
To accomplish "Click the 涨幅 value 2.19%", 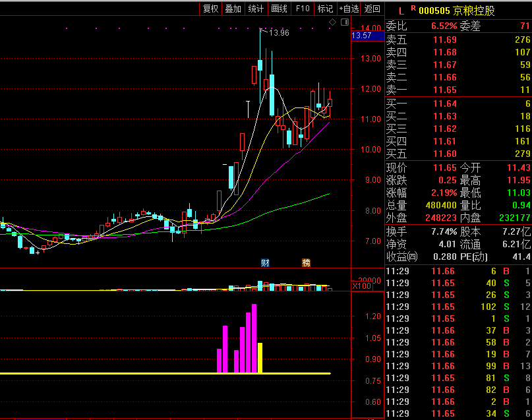I will coord(444,193).
